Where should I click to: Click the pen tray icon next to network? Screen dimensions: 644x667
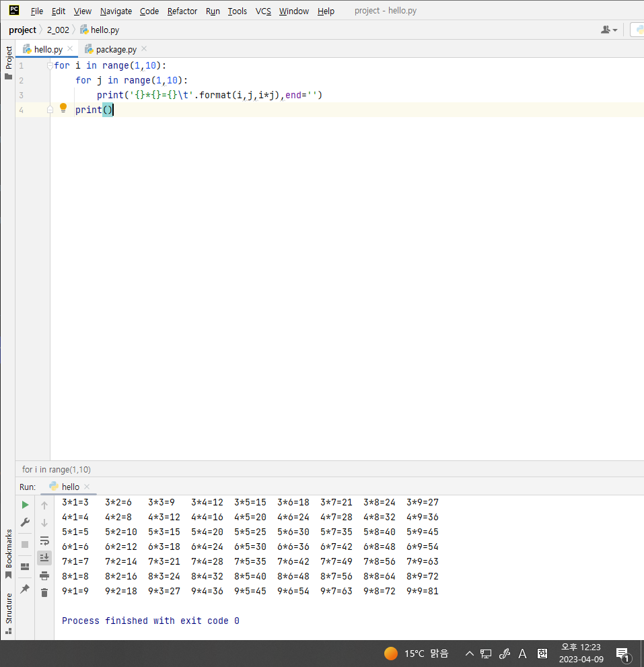pos(505,654)
